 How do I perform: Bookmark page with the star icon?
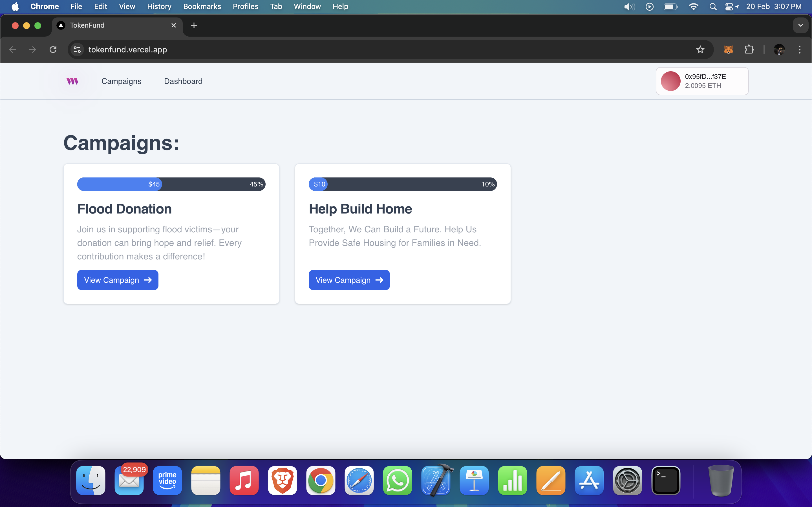(x=700, y=50)
